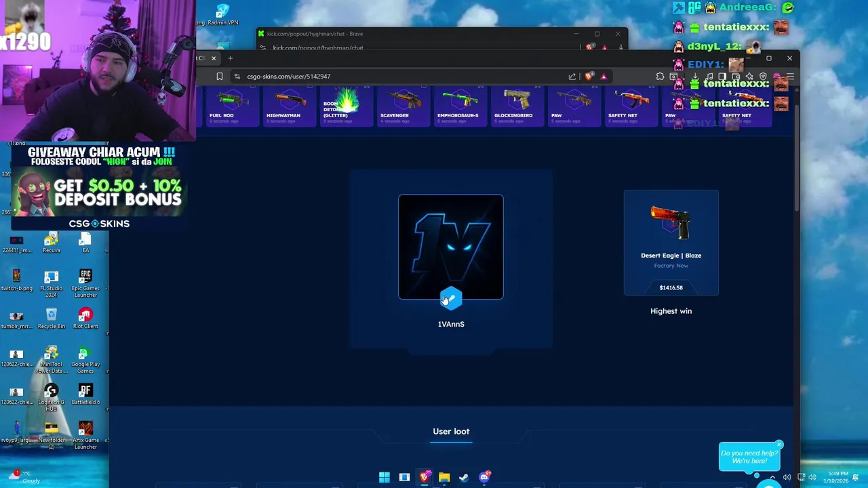Open Recuva desktop shortcut
This screenshot has height=488, width=868.
(x=52, y=243)
